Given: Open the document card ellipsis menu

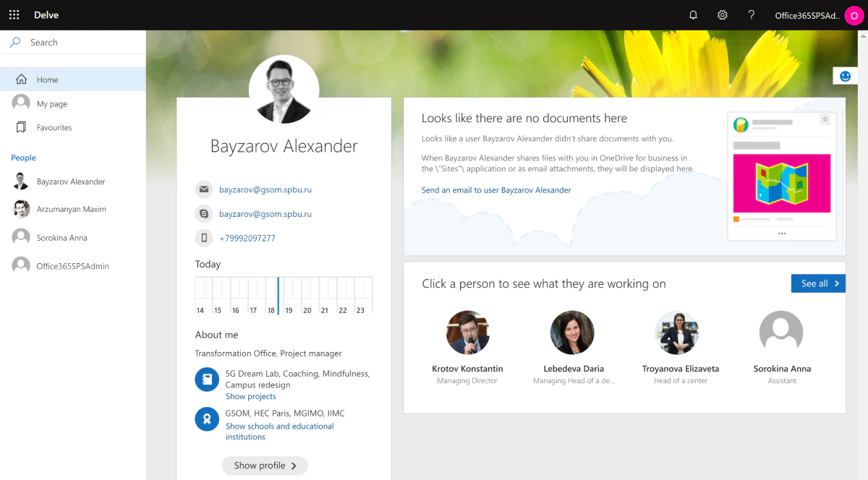Looking at the screenshot, I should (781, 233).
